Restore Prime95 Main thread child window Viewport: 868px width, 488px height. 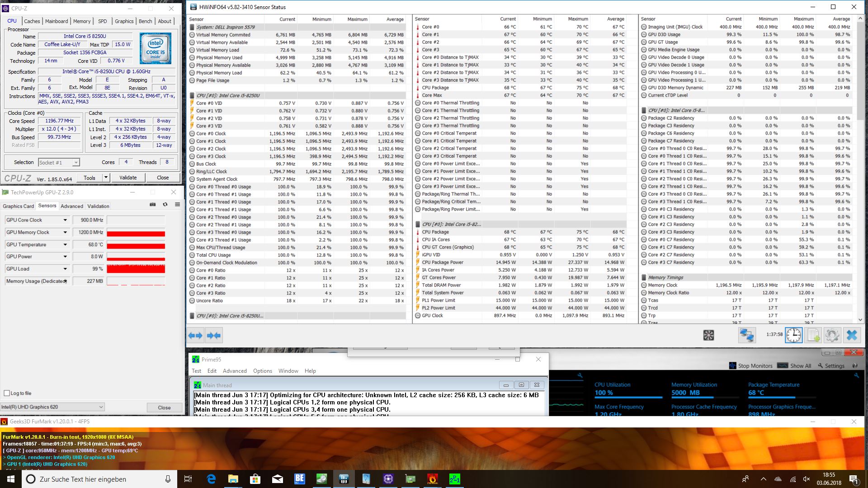[x=521, y=385]
